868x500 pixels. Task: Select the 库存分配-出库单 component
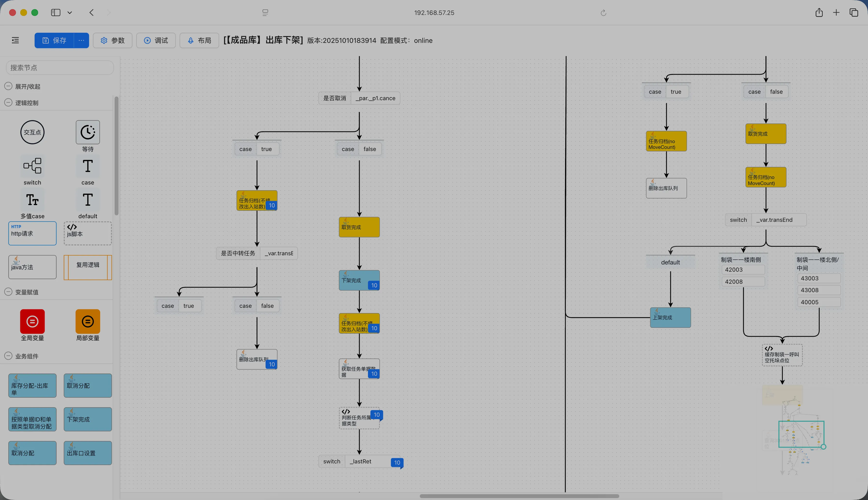pyautogui.click(x=32, y=386)
